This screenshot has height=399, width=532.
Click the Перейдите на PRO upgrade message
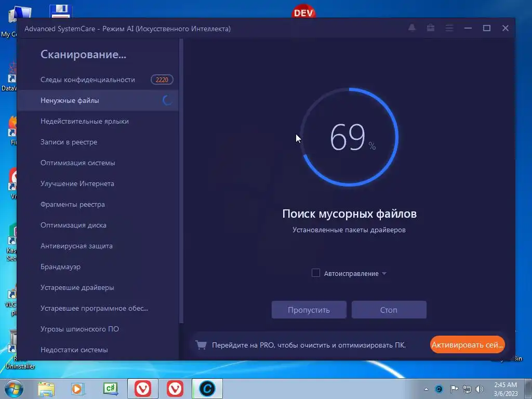click(309, 345)
